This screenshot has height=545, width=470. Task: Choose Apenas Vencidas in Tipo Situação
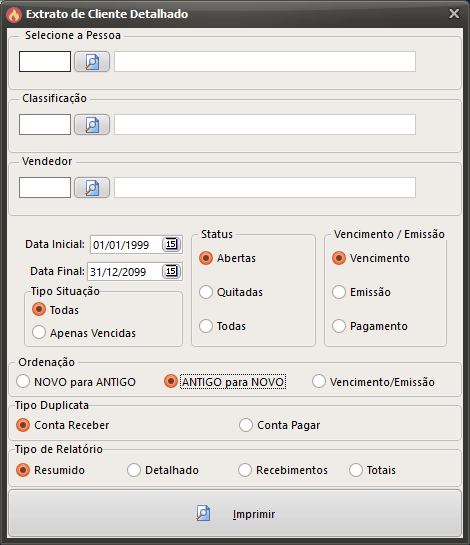click(x=84, y=333)
